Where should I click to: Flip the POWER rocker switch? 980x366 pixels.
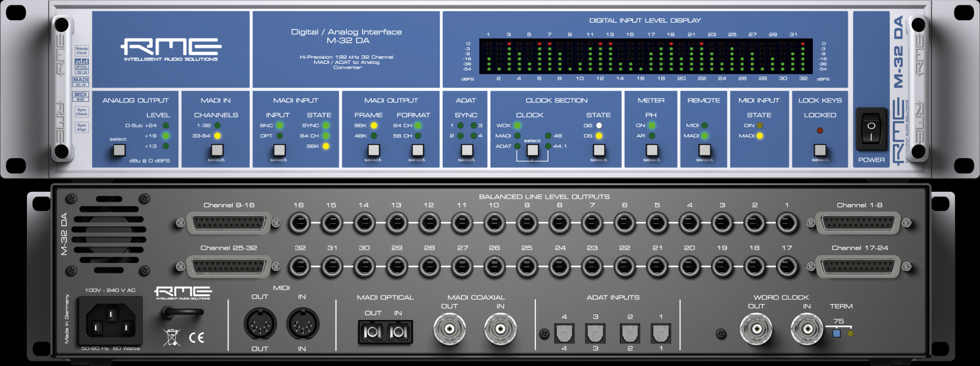coord(871,129)
